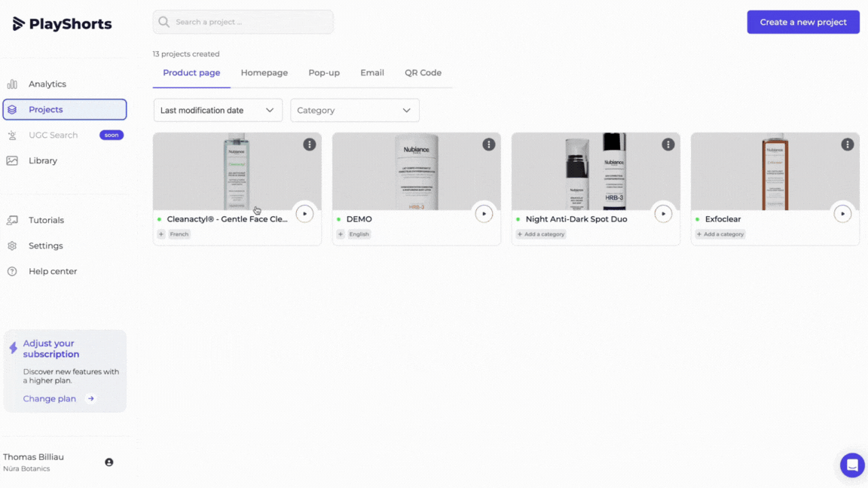Viewport: 868px width, 488px height.
Task: Open the PlayShorts logo home
Action: click(62, 24)
